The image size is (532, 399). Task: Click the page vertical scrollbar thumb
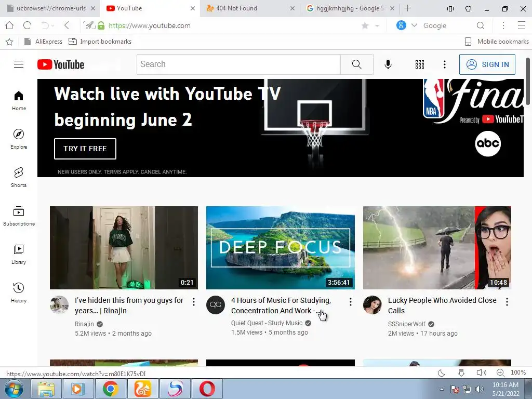[x=528, y=82]
